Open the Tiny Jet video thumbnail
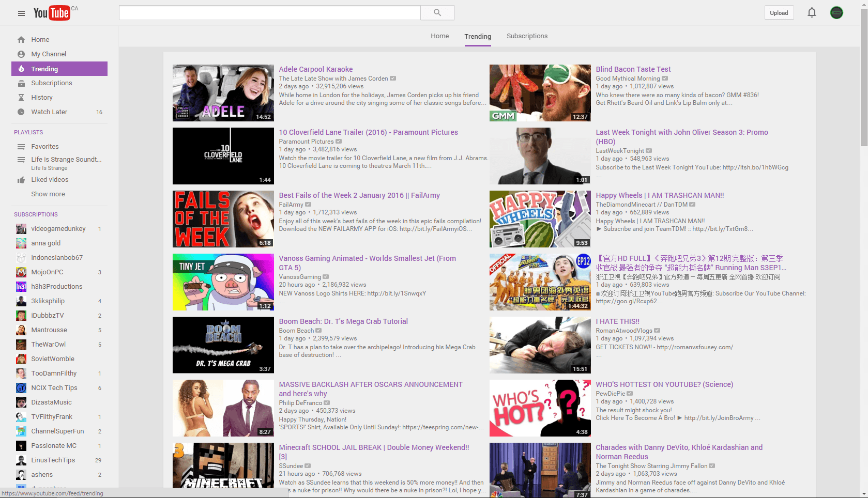Viewport: 868px width, 498px height. (x=223, y=282)
